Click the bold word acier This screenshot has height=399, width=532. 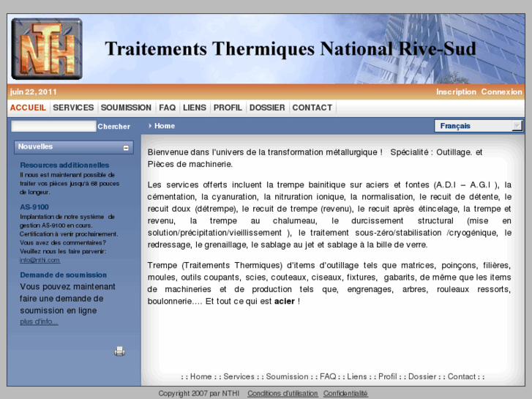click(x=285, y=301)
